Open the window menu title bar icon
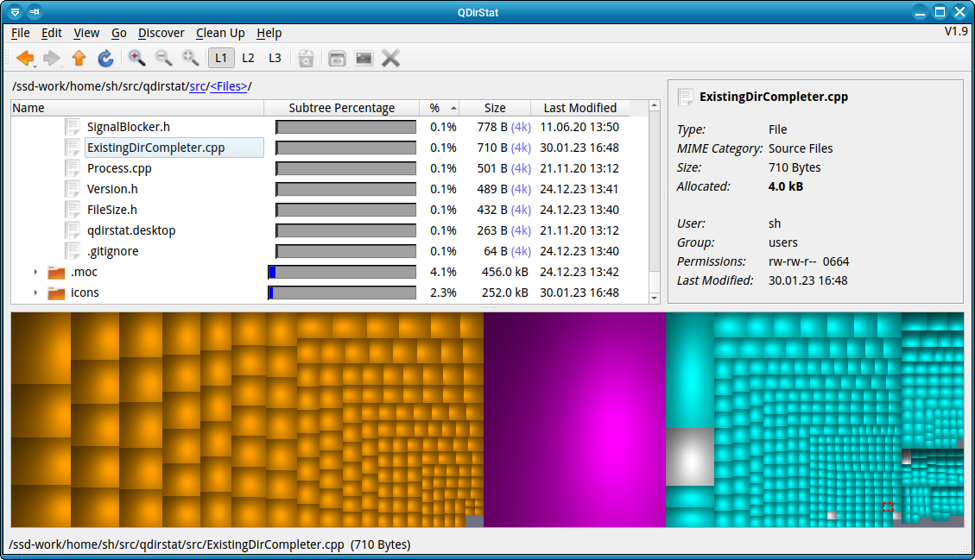The height and width of the screenshot is (560, 975). [x=15, y=12]
